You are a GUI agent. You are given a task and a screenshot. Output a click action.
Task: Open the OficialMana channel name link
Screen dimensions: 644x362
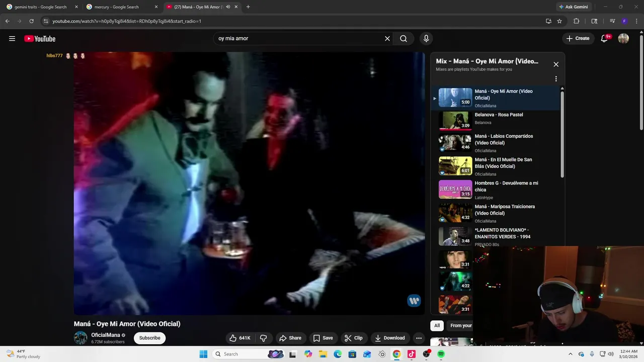click(106, 335)
